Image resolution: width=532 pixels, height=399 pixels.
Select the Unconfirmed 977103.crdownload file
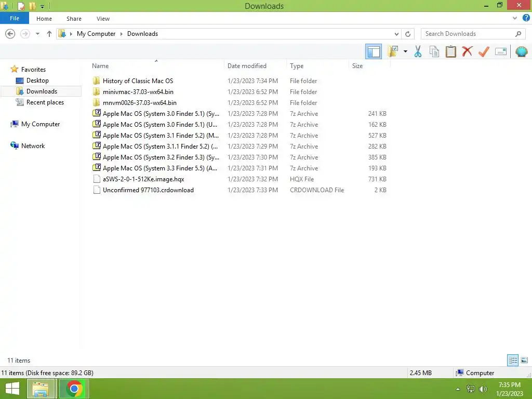coord(148,190)
